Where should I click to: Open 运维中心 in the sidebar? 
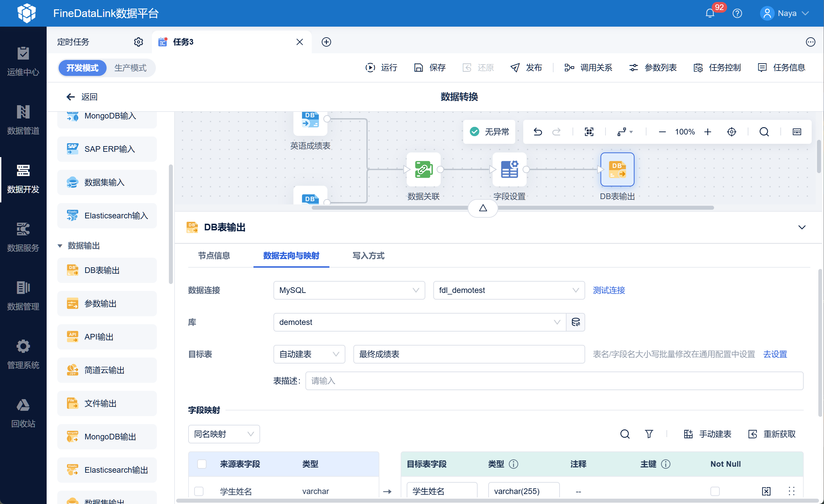[x=23, y=62]
